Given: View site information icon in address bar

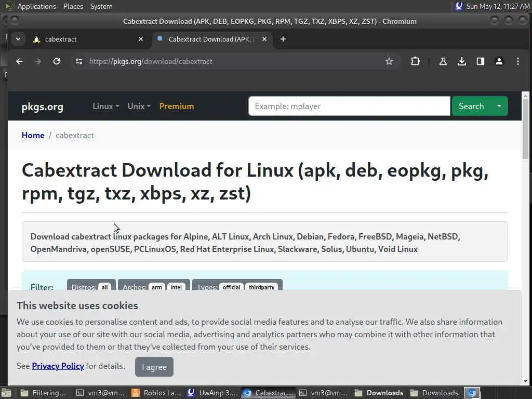Looking at the screenshot, I should (x=79, y=61).
